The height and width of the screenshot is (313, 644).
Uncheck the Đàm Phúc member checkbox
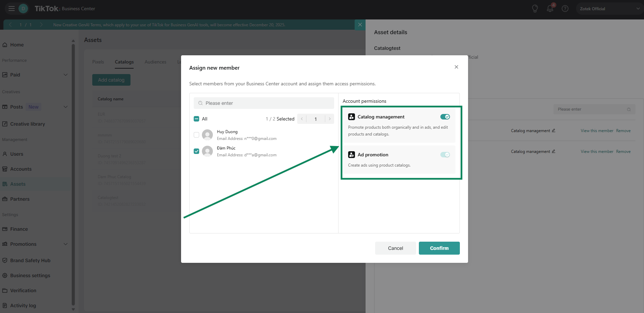(196, 151)
